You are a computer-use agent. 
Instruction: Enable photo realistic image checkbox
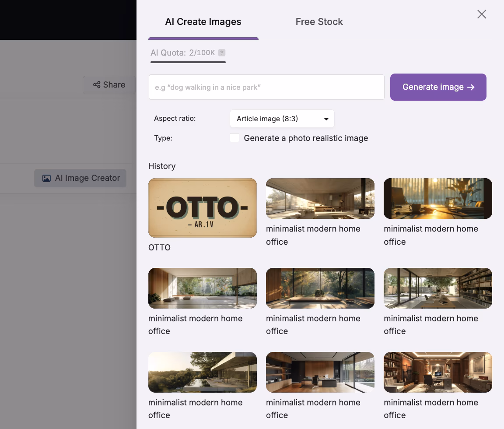[x=234, y=138]
